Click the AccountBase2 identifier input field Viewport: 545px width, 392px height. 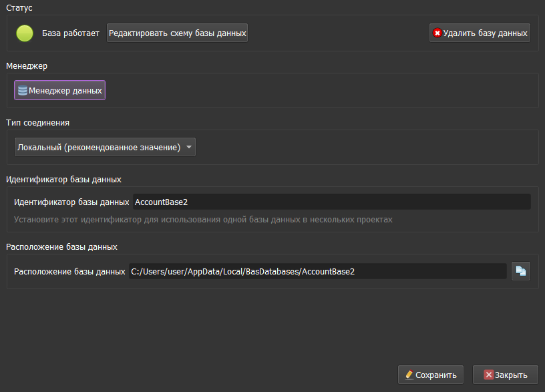click(x=331, y=201)
